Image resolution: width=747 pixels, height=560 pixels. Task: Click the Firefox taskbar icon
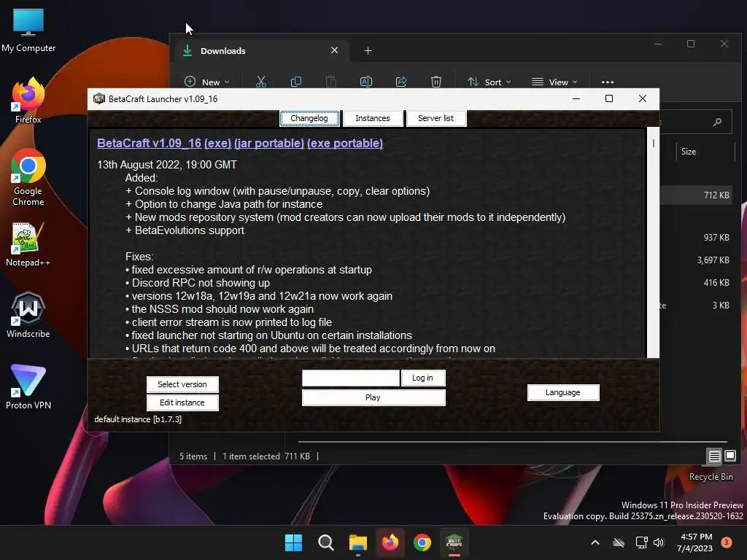click(390, 542)
